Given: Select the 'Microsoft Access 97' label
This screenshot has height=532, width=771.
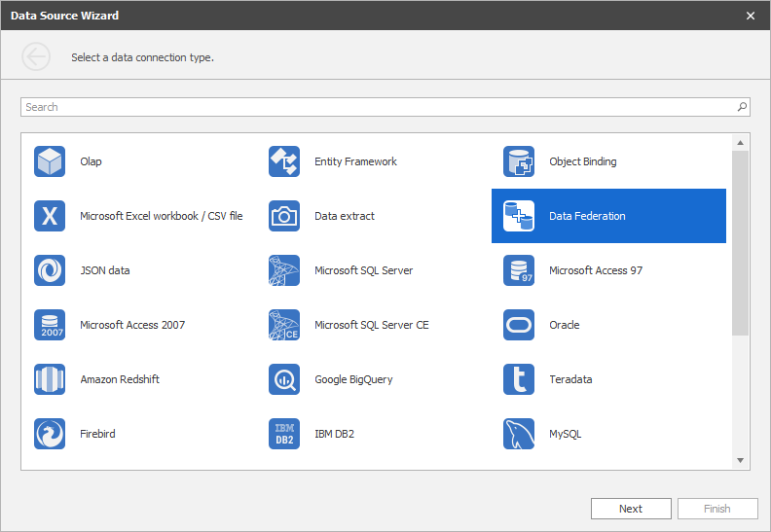Looking at the screenshot, I should [596, 270].
